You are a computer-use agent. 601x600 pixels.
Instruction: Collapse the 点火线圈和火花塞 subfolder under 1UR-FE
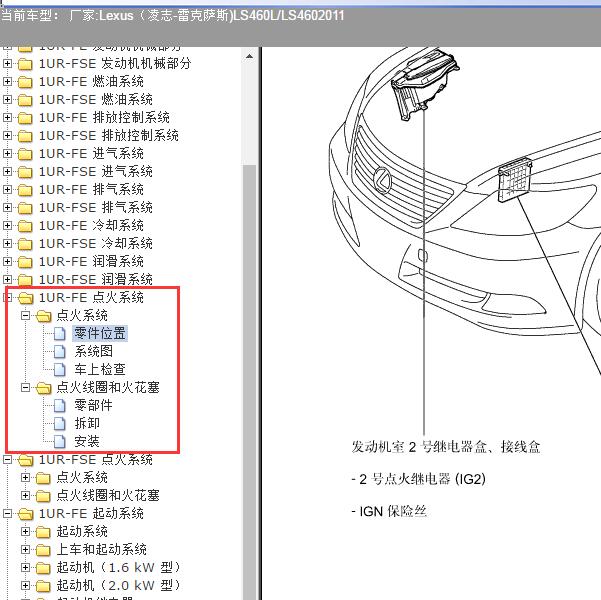pos(25,387)
